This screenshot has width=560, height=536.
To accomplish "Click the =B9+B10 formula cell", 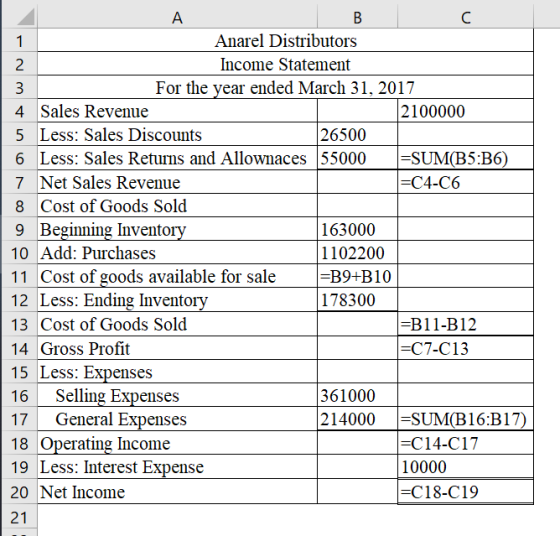I will click(358, 276).
